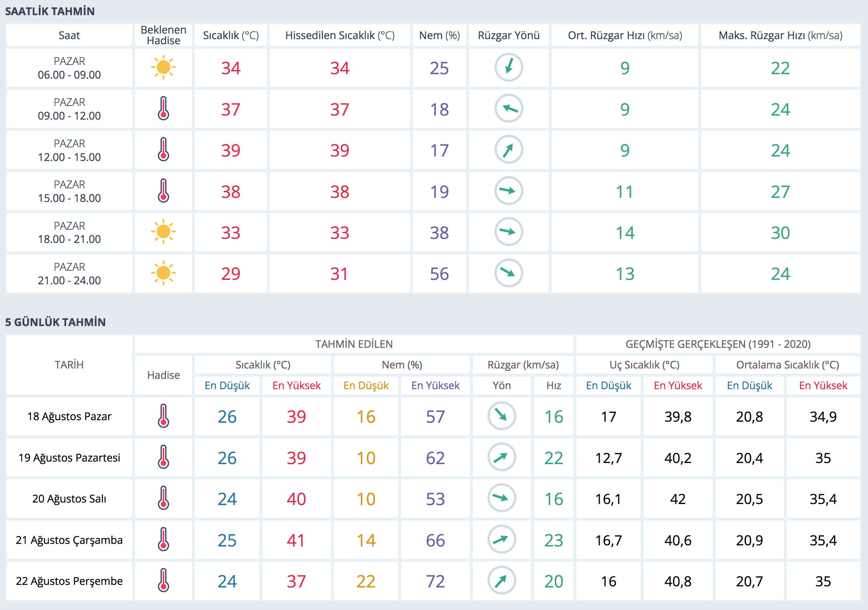Image resolution: width=868 pixels, height=610 pixels.
Task: Select the 18 Ağustos Pazar date cell
Action: (x=69, y=417)
